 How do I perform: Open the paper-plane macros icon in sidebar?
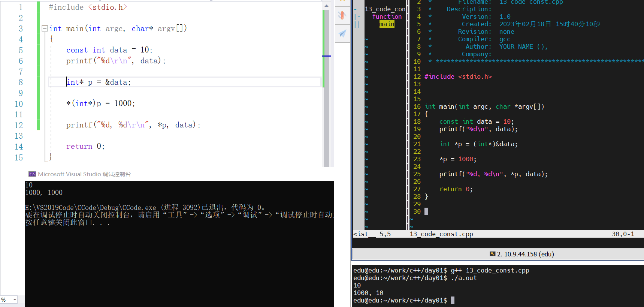[342, 34]
